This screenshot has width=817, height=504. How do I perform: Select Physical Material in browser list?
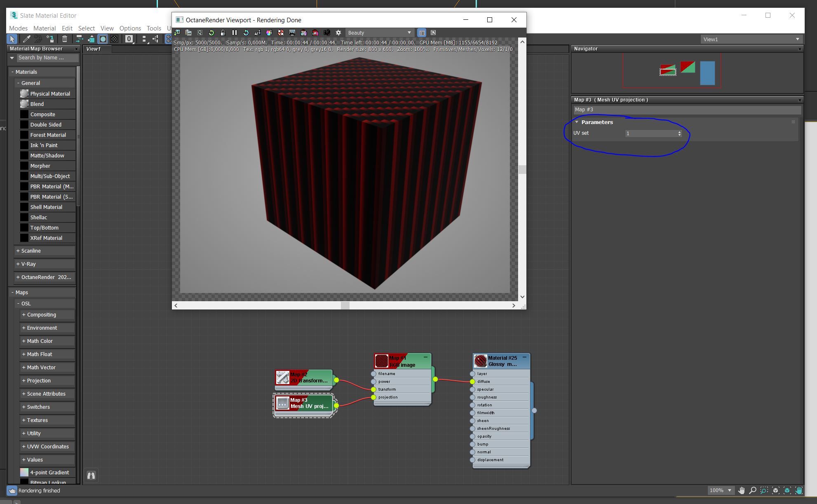pos(50,94)
